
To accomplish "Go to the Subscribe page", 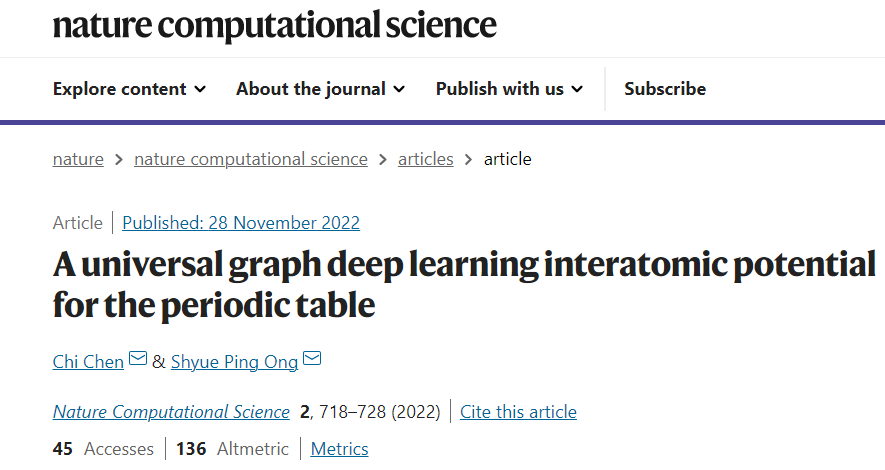I will (665, 89).
